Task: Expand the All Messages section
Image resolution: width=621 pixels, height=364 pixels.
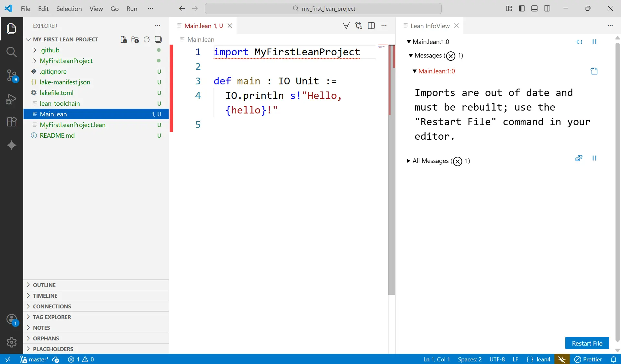Action: pyautogui.click(x=408, y=161)
